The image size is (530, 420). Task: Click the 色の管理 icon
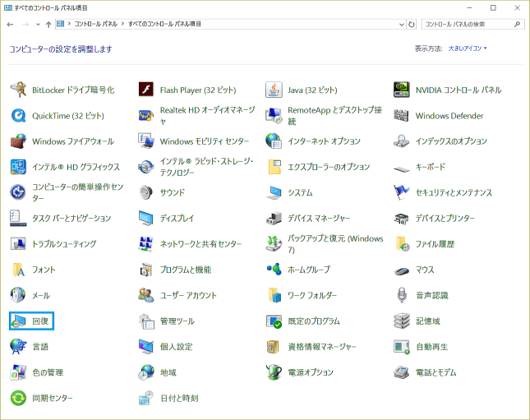pos(18,372)
